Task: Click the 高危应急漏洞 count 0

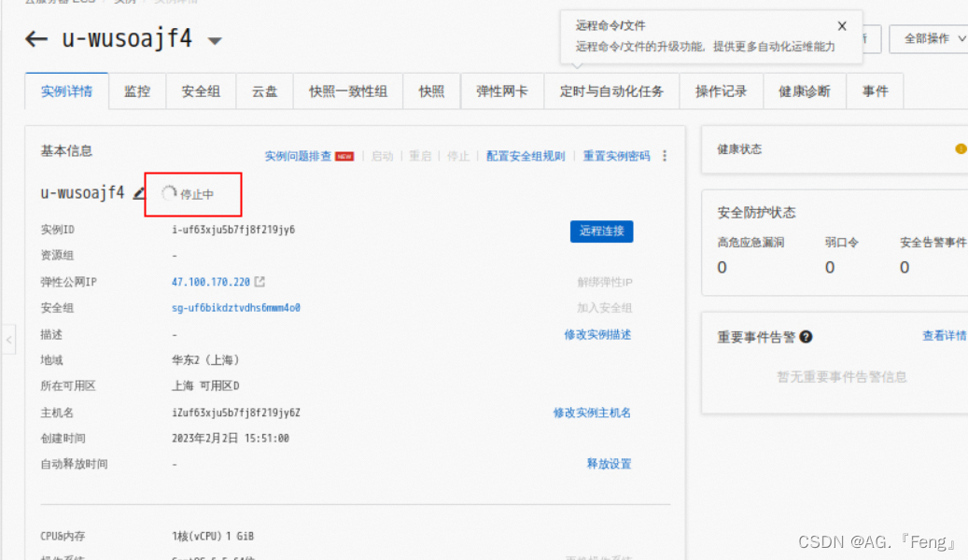Action: coord(722,267)
